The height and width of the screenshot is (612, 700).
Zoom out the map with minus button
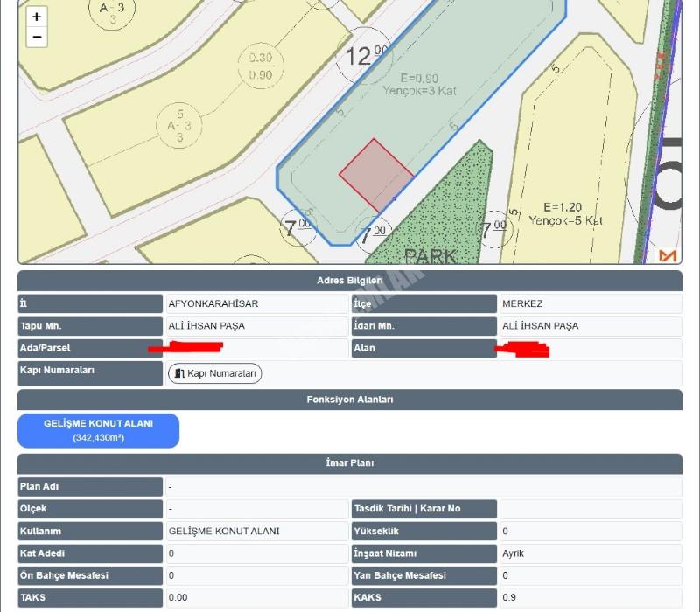point(37,37)
